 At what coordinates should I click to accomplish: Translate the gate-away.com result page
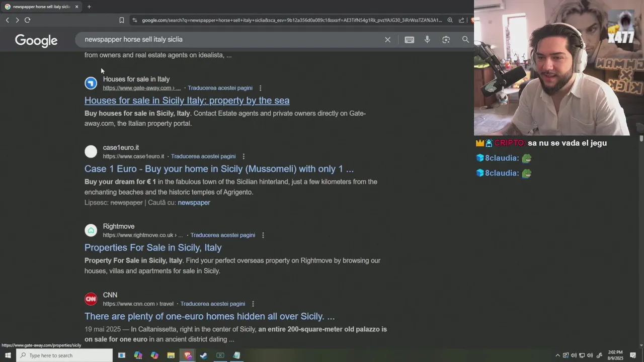click(x=220, y=88)
